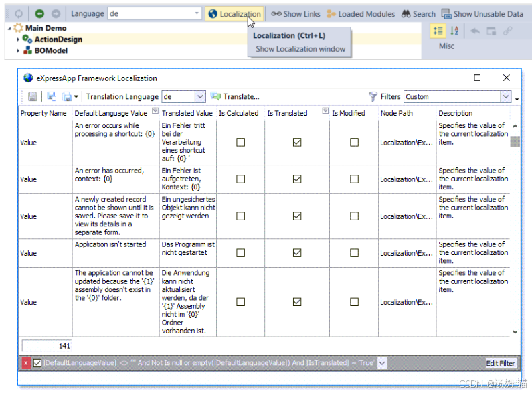Sort by Property Name column header

coord(43,113)
